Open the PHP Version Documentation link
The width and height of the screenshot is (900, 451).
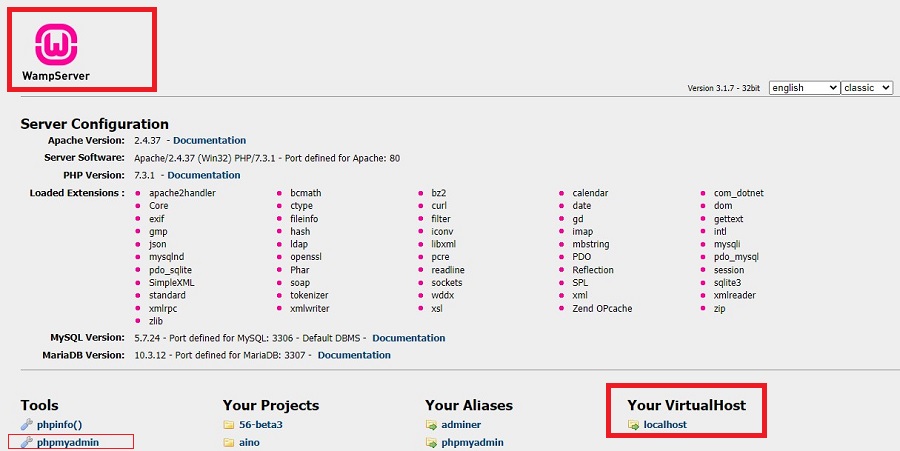(204, 175)
